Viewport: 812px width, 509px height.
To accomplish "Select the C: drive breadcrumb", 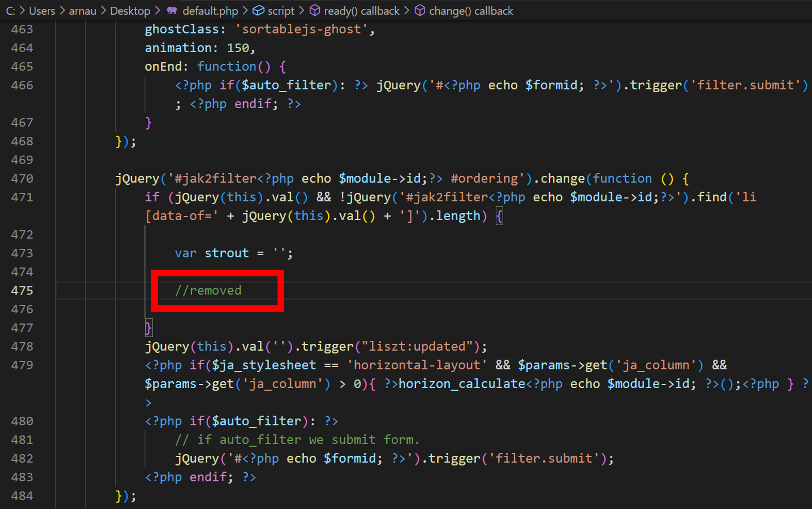I will 10,11.
